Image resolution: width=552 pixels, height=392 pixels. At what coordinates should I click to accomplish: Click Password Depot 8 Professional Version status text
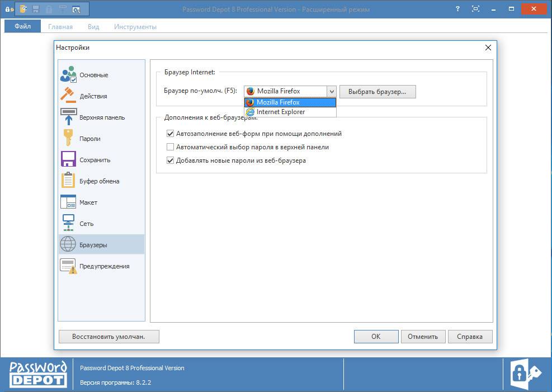(132, 368)
